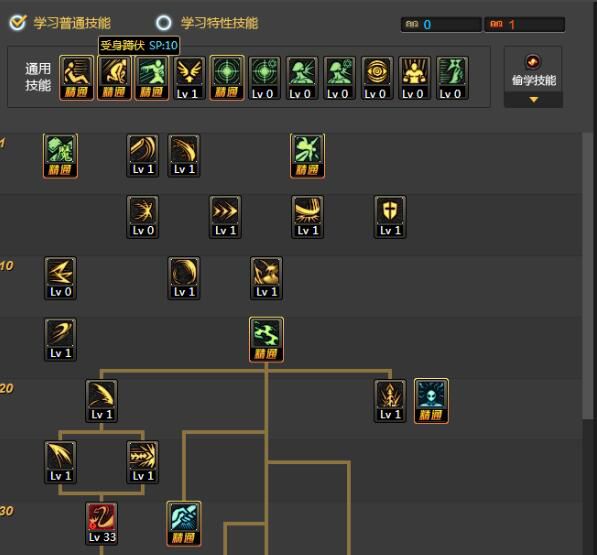Select the green swirling cloud skill icon
Screen dimensions: 597x555
[266, 340]
